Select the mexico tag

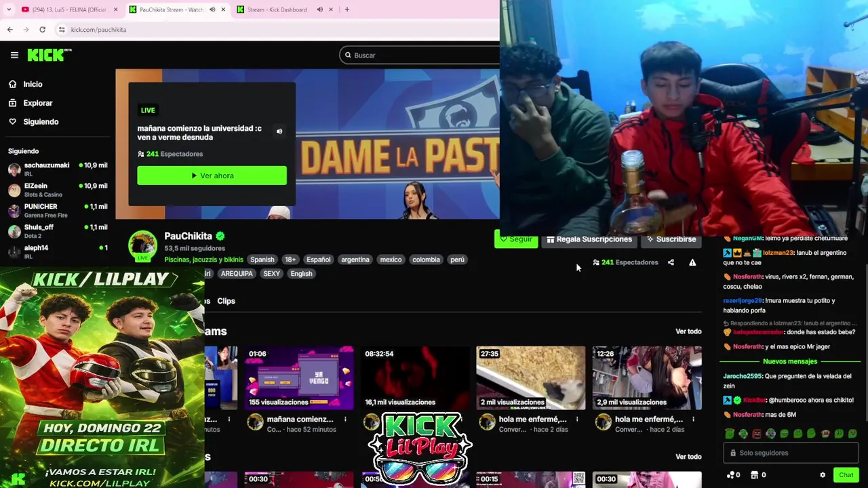click(x=391, y=260)
